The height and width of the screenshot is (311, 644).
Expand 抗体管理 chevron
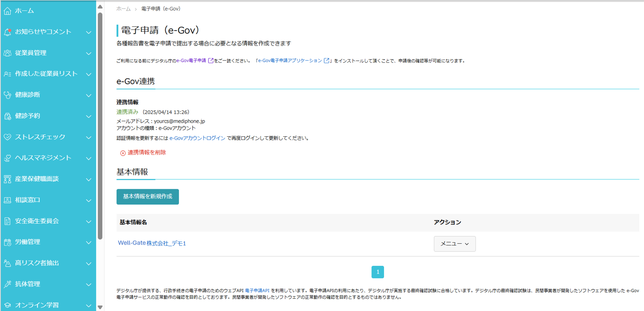click(89, 285)
